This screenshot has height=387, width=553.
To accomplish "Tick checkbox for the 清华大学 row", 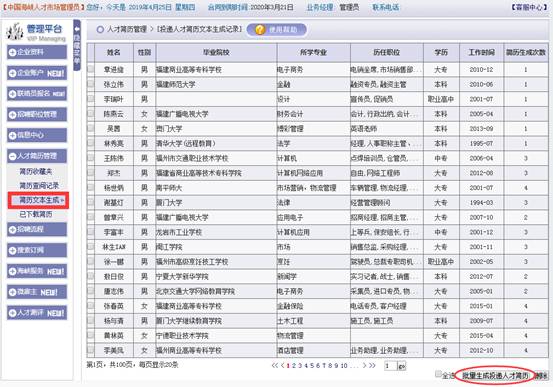I will (x=91, y=143).
